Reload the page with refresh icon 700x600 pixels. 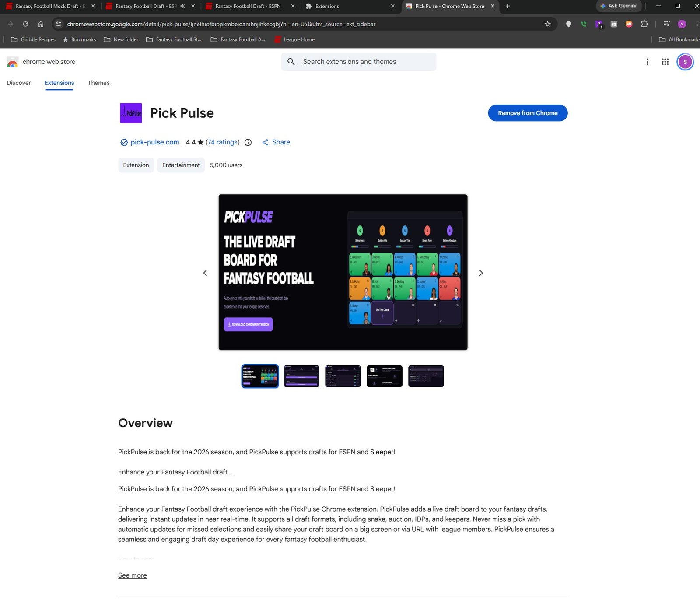[x=25, y=24]
